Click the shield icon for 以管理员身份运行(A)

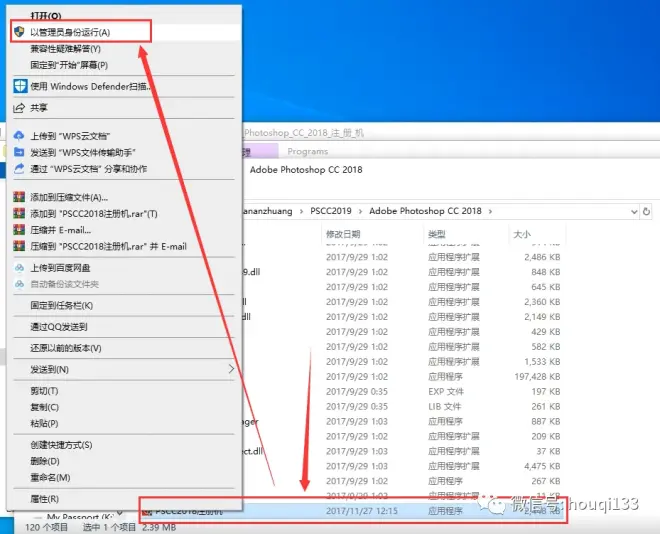coord(19,32)
